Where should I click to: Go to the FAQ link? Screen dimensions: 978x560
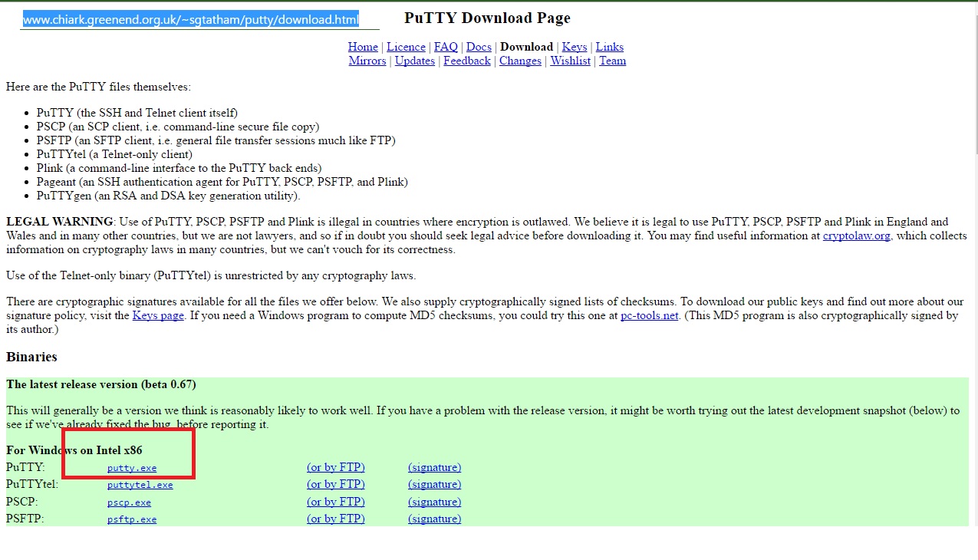click(x=446, y=47)
